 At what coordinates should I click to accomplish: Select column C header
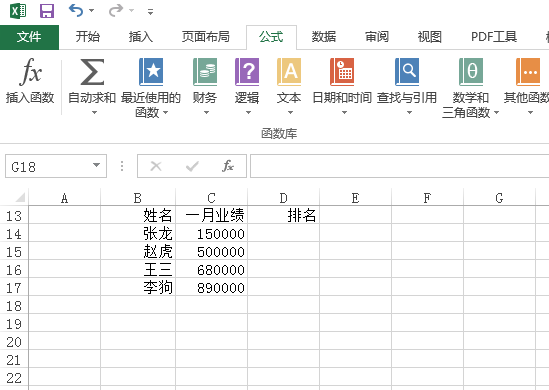(211, 198)
